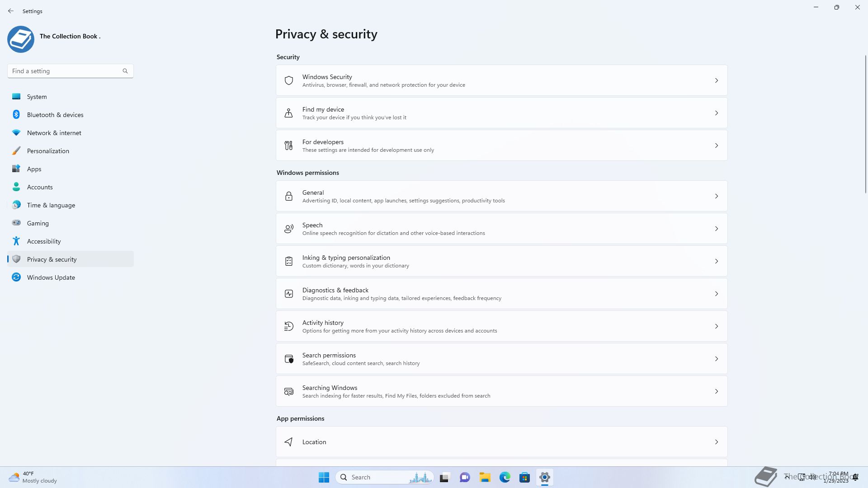Click The Collection Book account name
The width and height of the screenshot is (868, 488).
[70, 36]
